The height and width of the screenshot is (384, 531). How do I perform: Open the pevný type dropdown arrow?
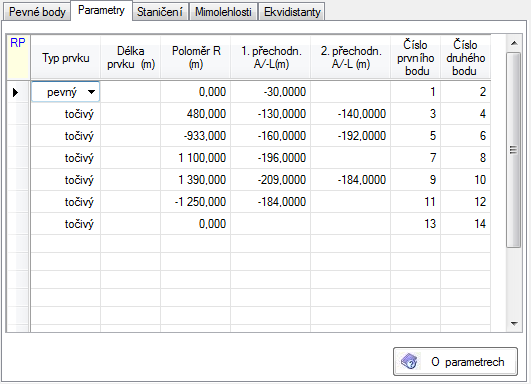(91, 92)
